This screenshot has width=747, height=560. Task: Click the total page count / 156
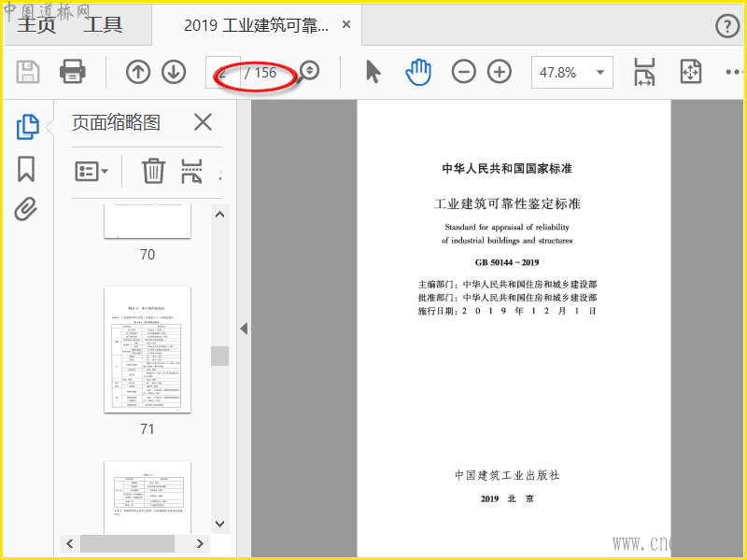coord(261,73)
